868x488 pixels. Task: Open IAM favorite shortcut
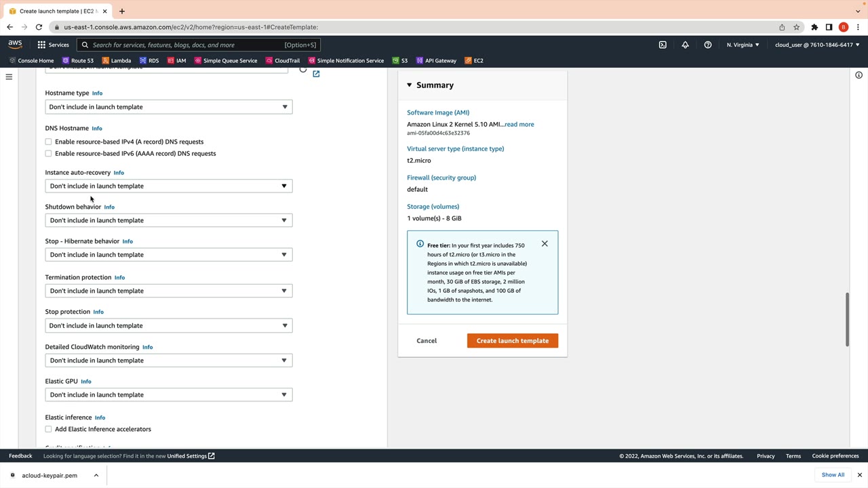pos(176,60)
